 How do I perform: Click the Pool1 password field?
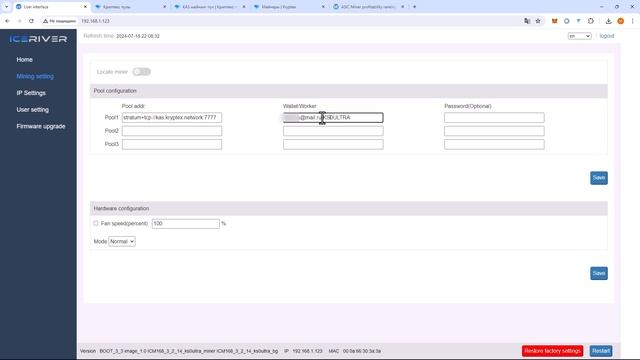tap(494, 118)
